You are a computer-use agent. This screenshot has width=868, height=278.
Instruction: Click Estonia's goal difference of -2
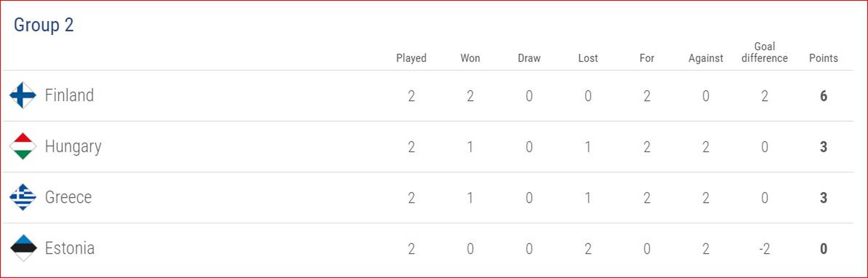coord(764,249)
